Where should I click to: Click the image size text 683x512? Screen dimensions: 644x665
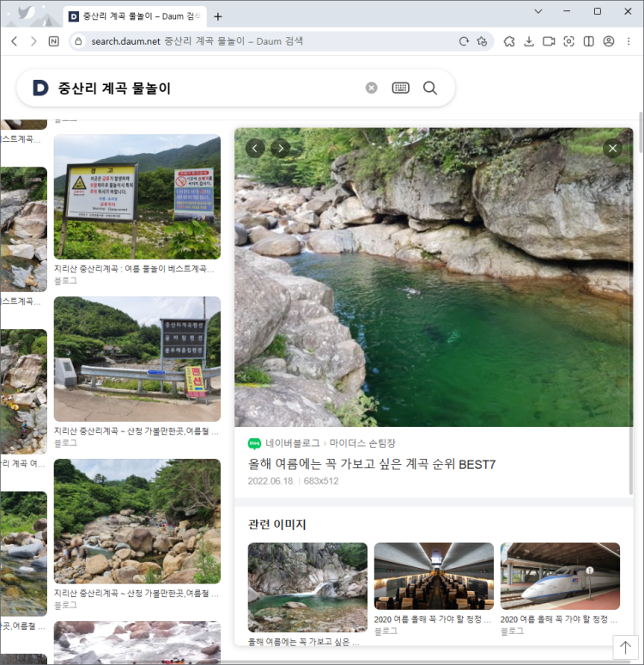coord(321,481)
